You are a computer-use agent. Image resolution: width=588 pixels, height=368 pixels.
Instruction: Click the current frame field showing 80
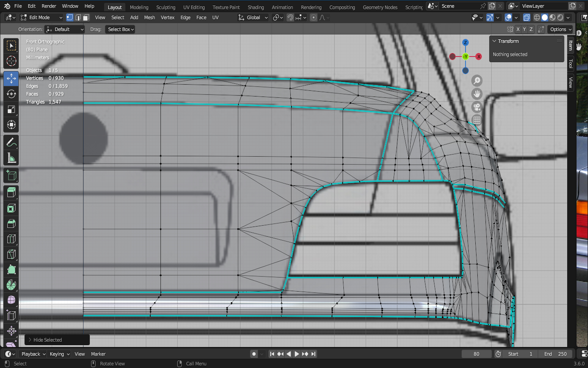[476, 354]
